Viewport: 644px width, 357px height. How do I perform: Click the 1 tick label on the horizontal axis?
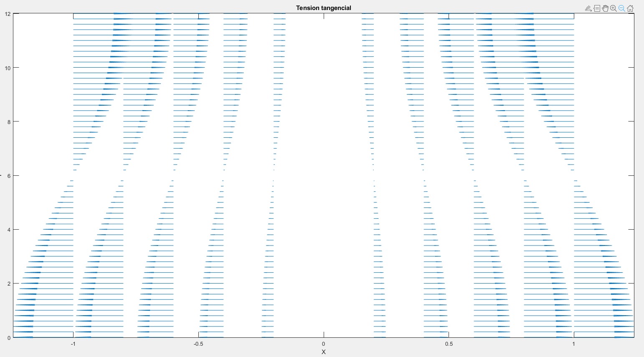tap(573, 344)
